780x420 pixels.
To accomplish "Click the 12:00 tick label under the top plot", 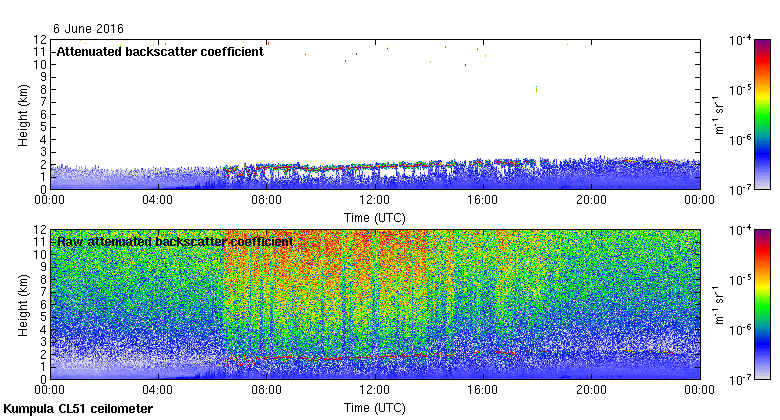I will coord(375,200).
